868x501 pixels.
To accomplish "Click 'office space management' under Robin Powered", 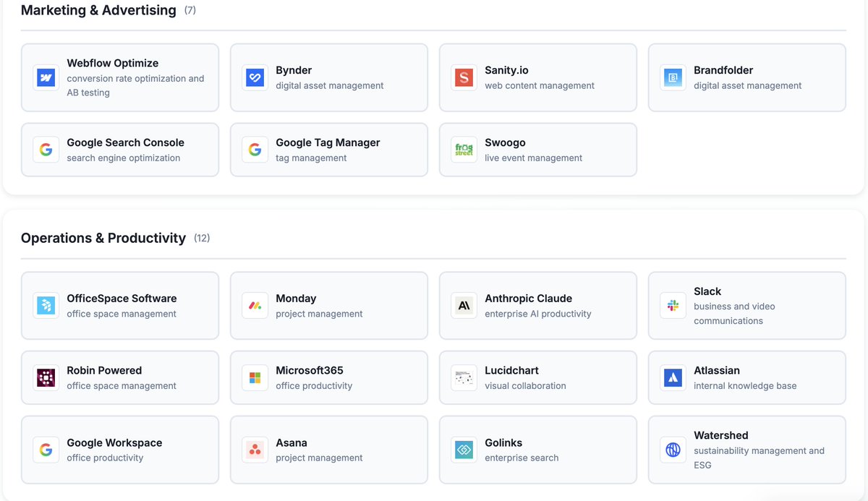I will (122, 385).
